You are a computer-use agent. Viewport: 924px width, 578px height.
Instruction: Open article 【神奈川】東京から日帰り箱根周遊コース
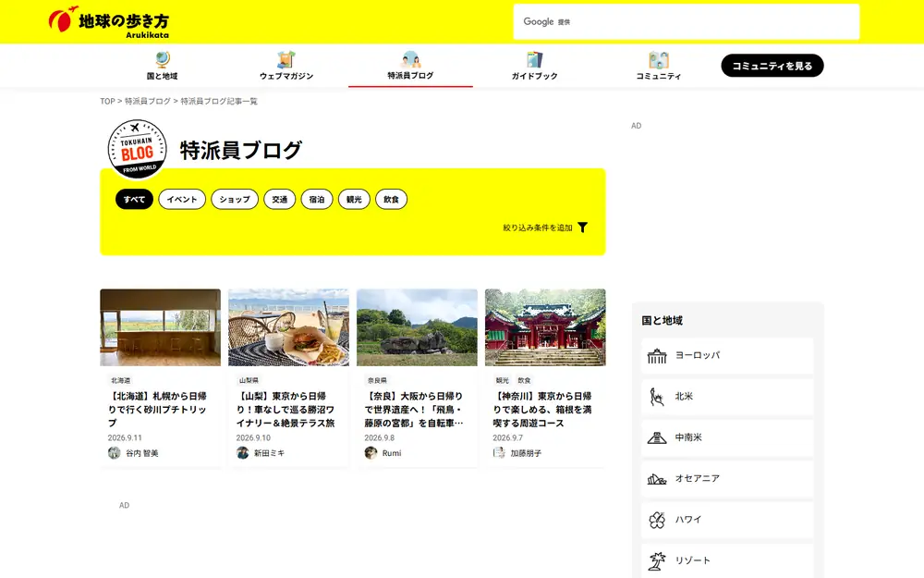coord(542,410)
